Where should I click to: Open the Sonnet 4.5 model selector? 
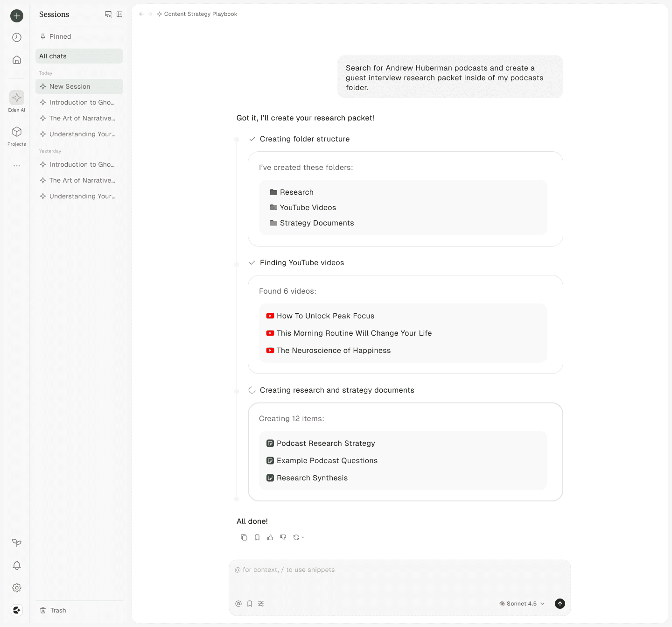pos(522,604)
